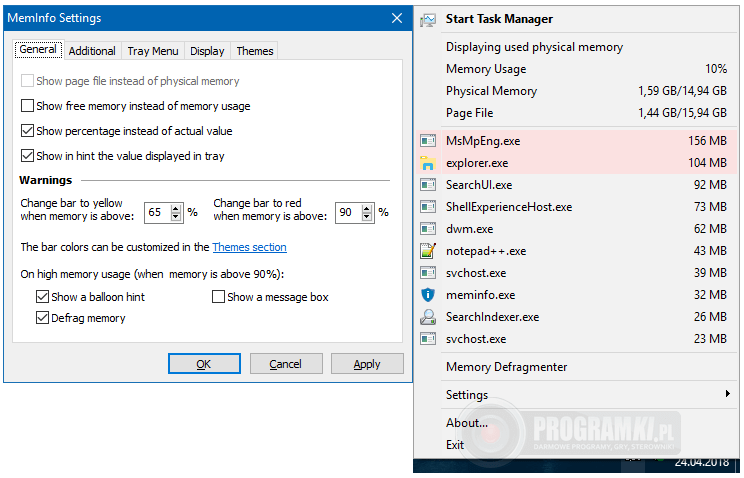Click the dwm.exe process icon
Screen dimensions: 744x478
pyautogui.click(x=428, y=229)
